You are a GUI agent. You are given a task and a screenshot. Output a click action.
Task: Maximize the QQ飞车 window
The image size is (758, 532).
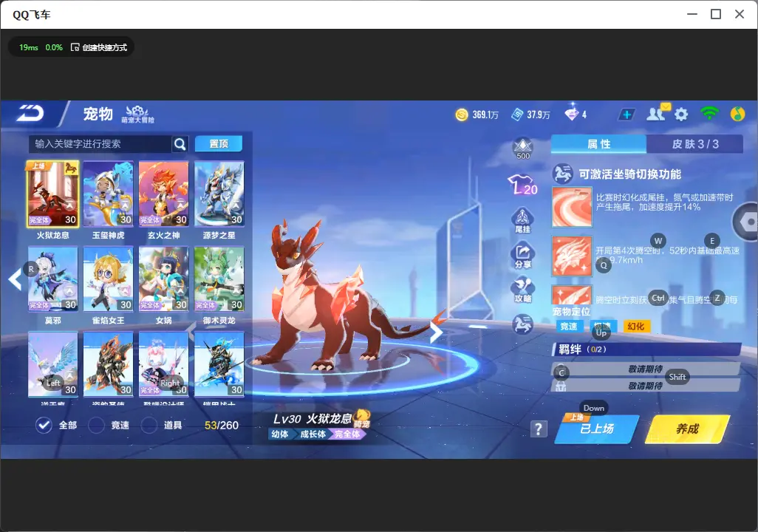click(716, 15)
